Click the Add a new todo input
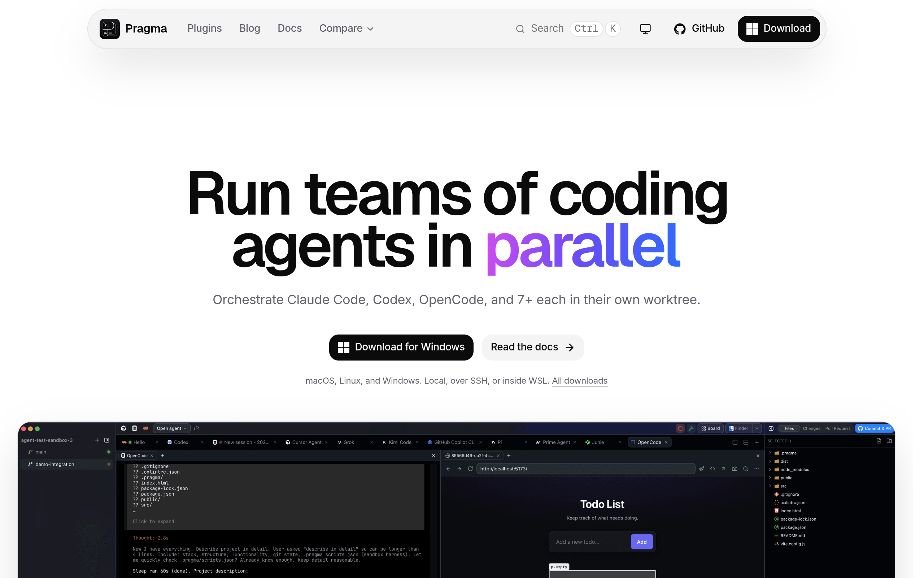The height and width of the screenshot is (578, 924). coord(589,542)
